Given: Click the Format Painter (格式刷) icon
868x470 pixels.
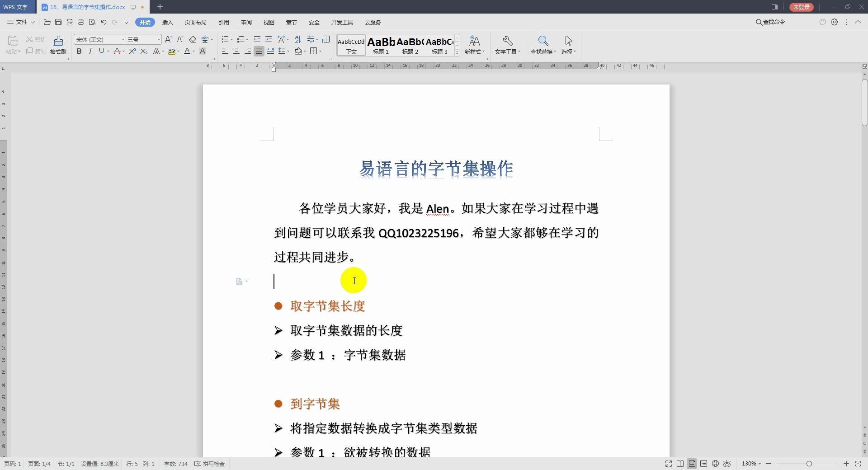Looking at the screenshot, I should [x=58, y=45].
